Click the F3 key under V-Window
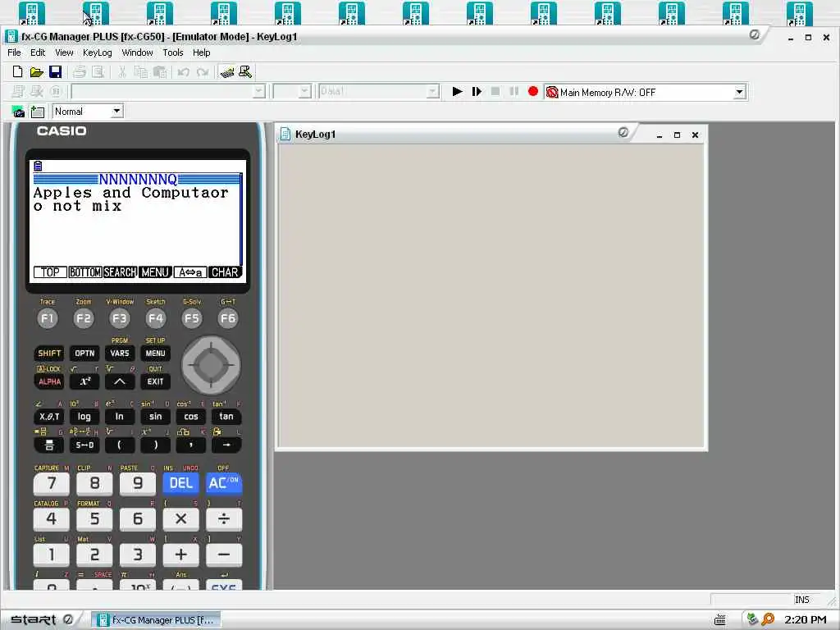 [x=120, y=318]
